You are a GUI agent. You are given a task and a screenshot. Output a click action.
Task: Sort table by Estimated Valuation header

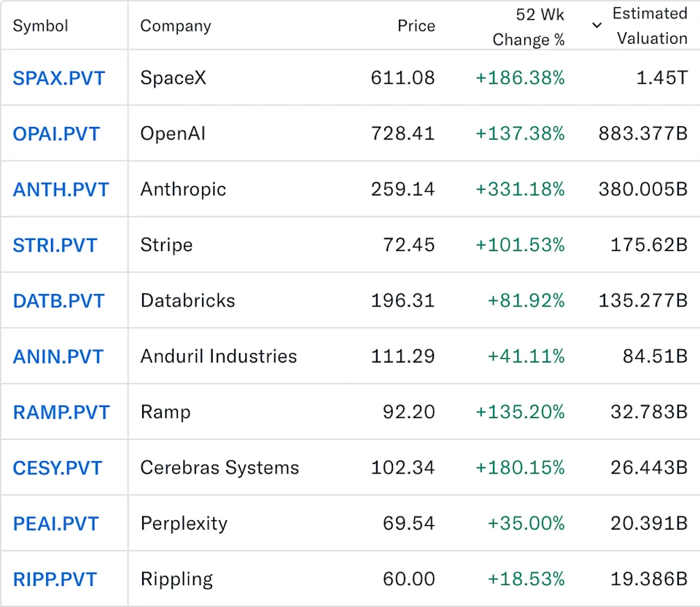point(650,26)
